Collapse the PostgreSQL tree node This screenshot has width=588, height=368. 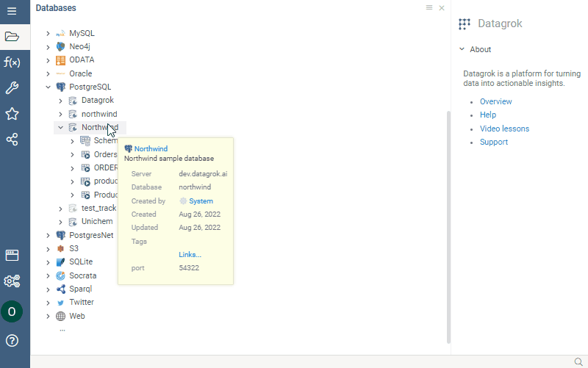[49, 87]
